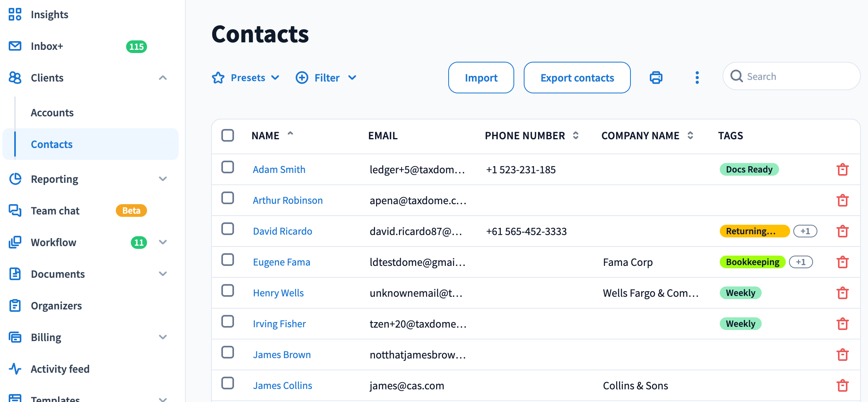868x402 pixels.
Task: Select the Henry Wells row checkbox
Action: pyautogui.click(x=228, y=291)
